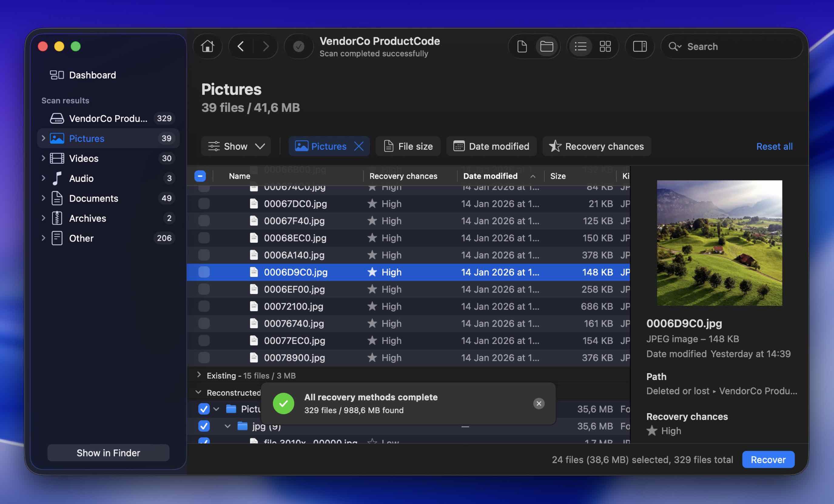Collapse the Reconstructed section
The height and width of the screenshot is (504, 834).
point(198,392)
